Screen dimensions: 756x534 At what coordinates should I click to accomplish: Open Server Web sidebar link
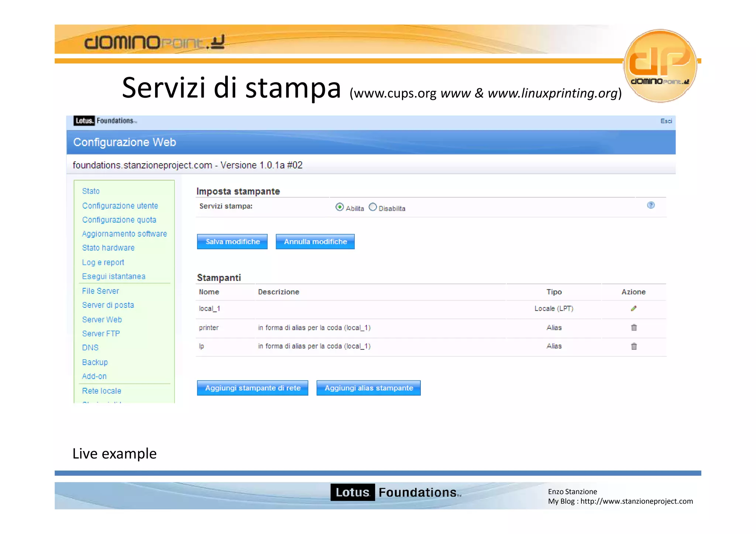coord(102,320)
